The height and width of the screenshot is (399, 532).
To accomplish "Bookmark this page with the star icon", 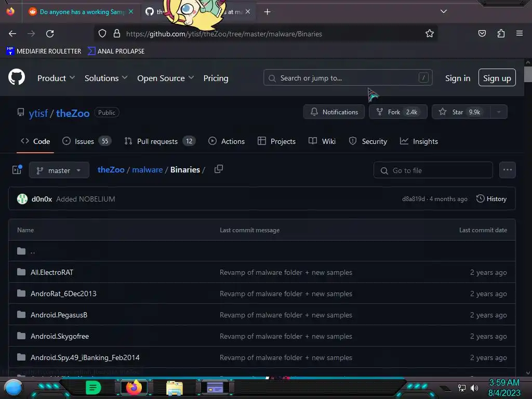I will click(430, 34).
